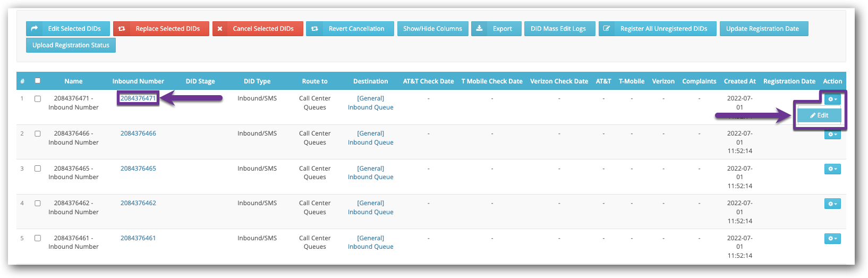This screenshot has height=278, width=868.
Task: Click the DID Type column header
Action: click(257, 81)
